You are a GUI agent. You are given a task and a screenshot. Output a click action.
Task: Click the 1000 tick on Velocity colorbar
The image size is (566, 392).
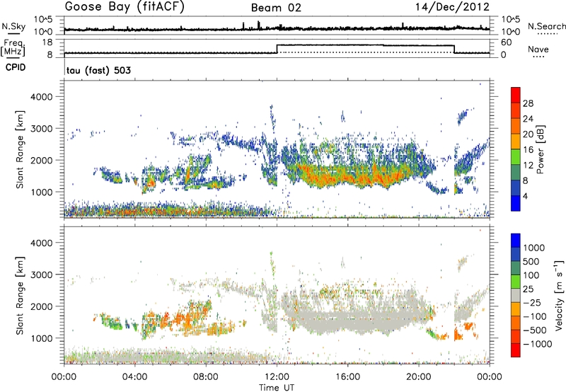point(533,248)
